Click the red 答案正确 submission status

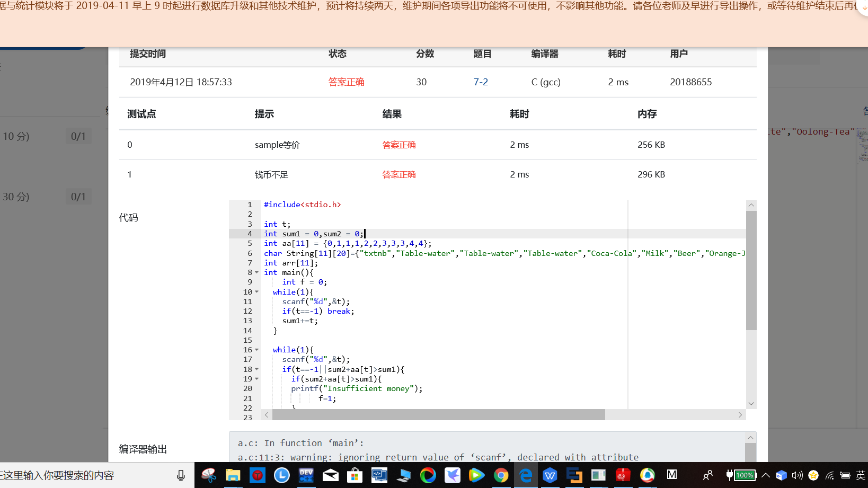click(x=347, y=82)
